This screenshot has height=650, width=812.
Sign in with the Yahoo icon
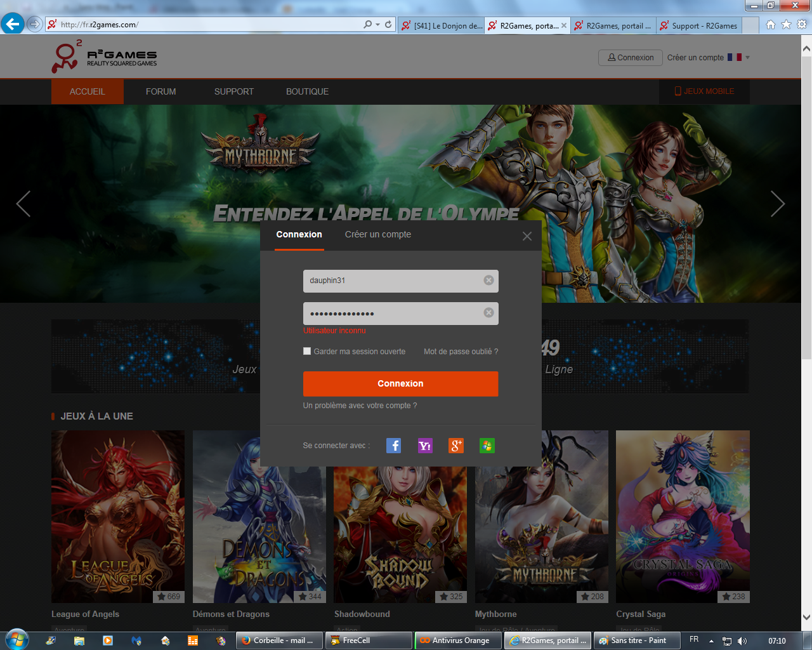(424, 446)
